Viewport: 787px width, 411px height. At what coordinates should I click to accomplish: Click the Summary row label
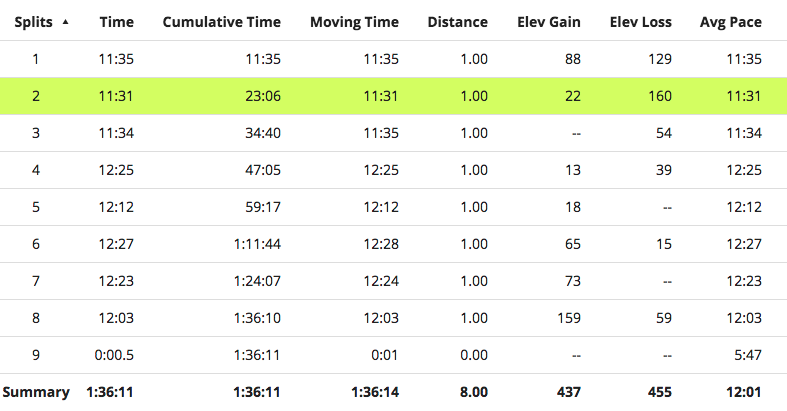pos(36,392)
